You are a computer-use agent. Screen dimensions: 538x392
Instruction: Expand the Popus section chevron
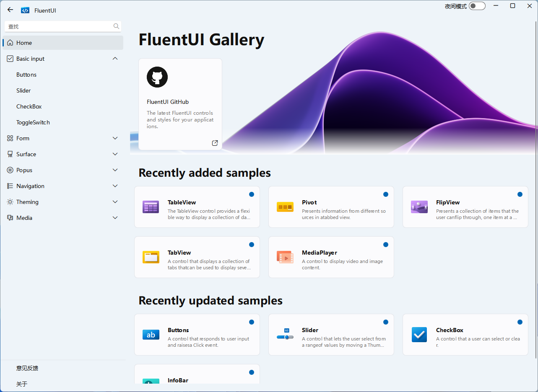click(115, 170)
